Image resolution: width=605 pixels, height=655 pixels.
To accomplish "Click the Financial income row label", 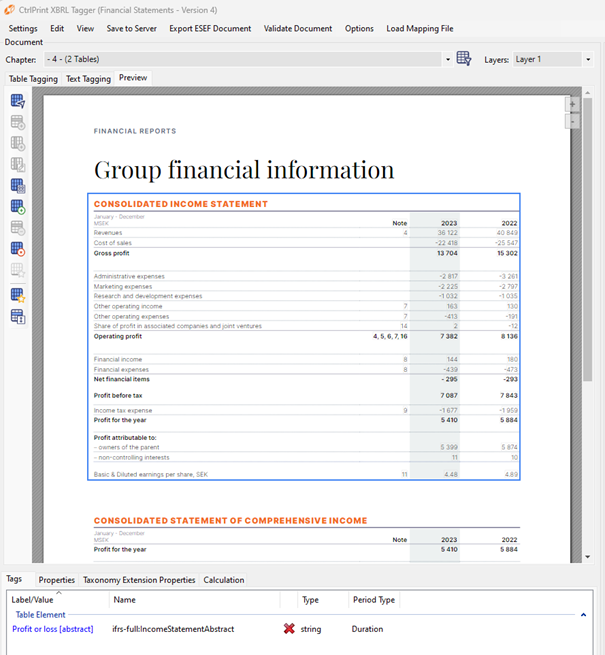I will pos(118,359).
